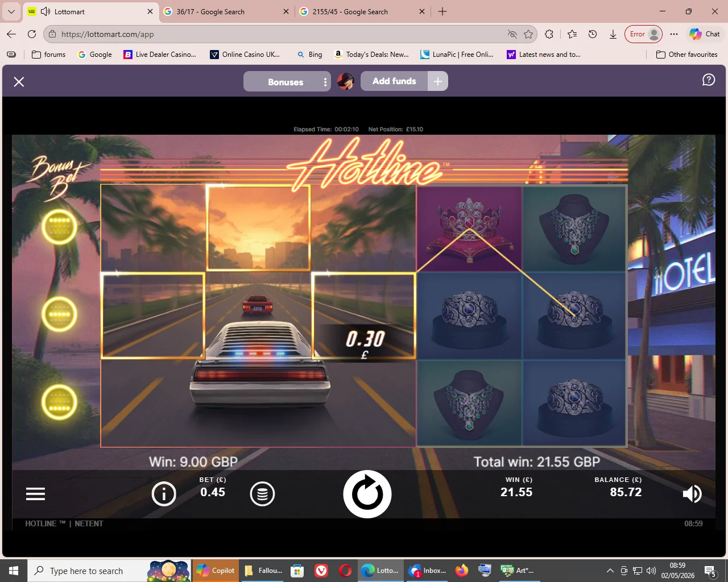Open the taskbar clock and date
Viewport: 728px width, 582px height.
click(677, 571)
